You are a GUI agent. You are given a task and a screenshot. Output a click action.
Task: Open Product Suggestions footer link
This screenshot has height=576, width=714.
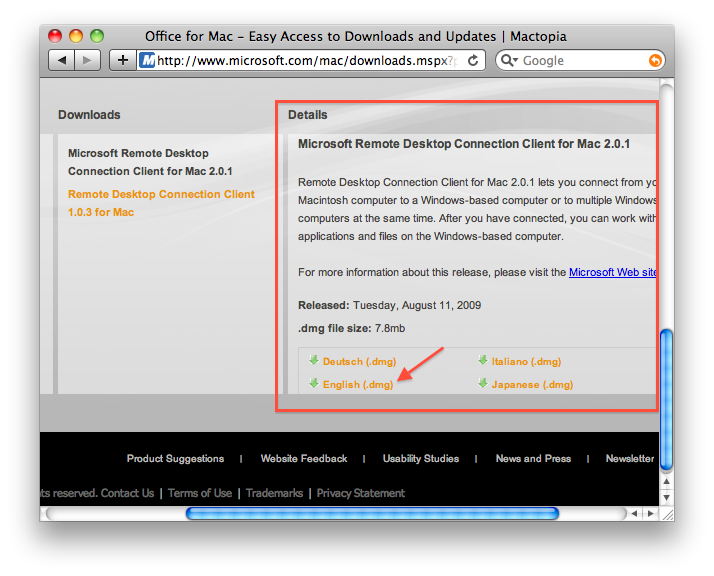[175, 459]
